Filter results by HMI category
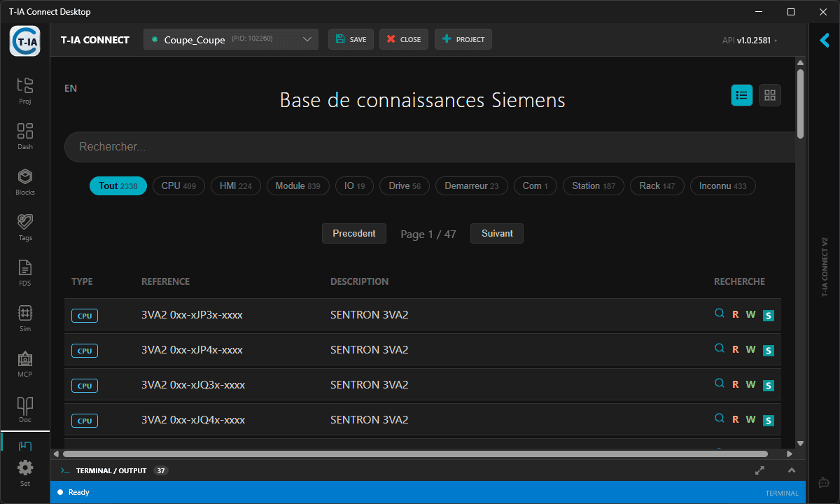The image size is (840, 504). (235, 185)
